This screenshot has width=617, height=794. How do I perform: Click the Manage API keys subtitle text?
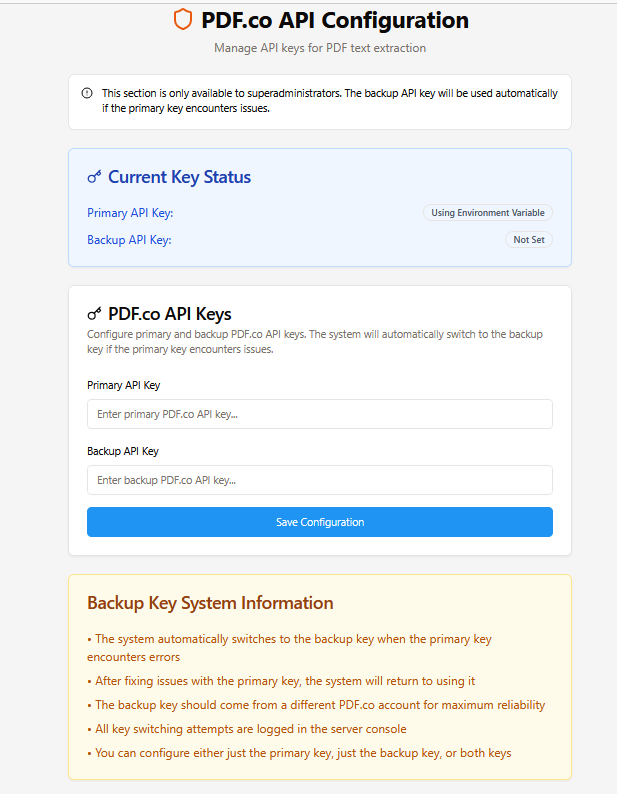(x=319, y=47)
